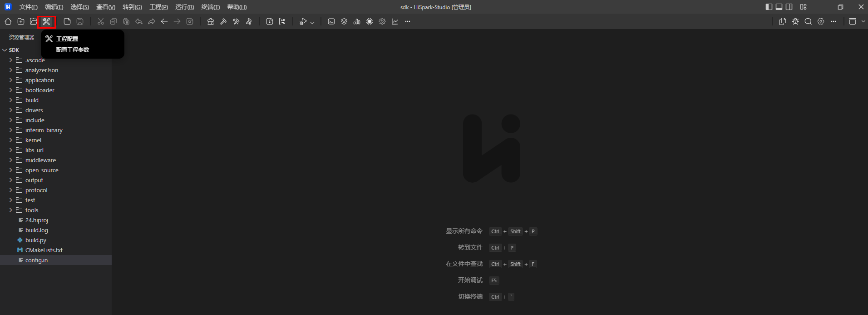Toggle the primary sidebar layout icon
The width and height of the screenshot is (868, 315).
tap(769, 7)
